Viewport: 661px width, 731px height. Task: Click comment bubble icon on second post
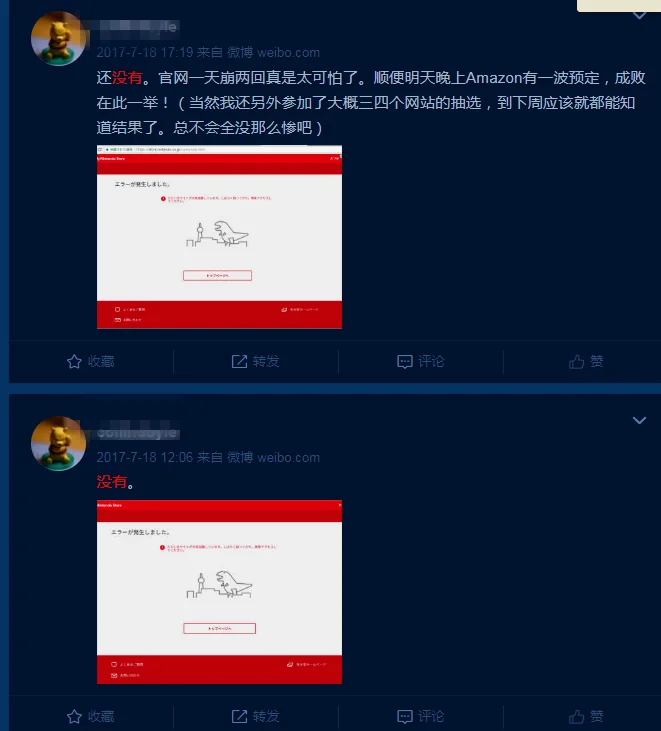coord(405,717)
